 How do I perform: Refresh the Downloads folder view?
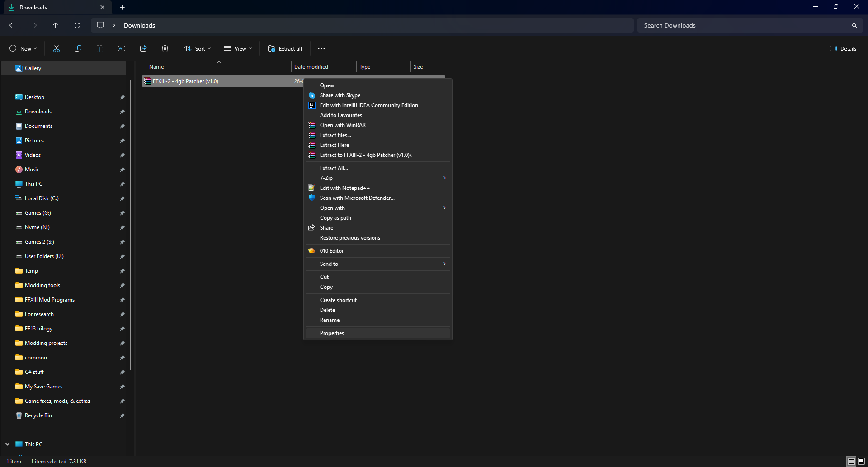tap(77, 25)
